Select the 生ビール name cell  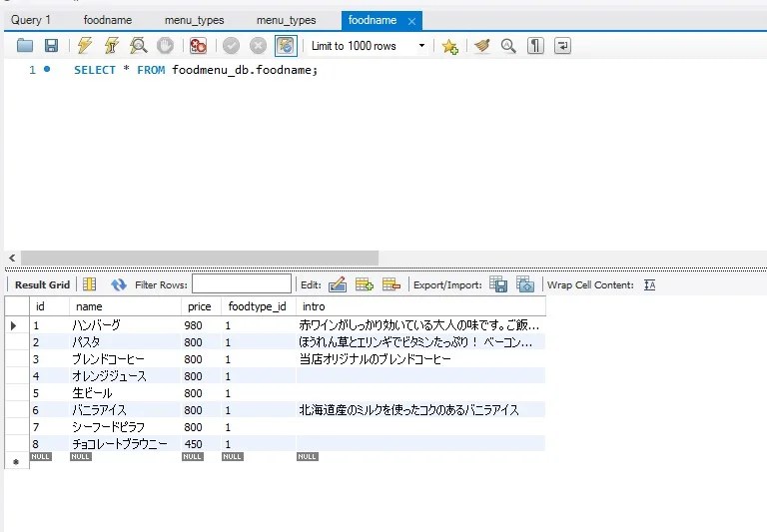125,393
